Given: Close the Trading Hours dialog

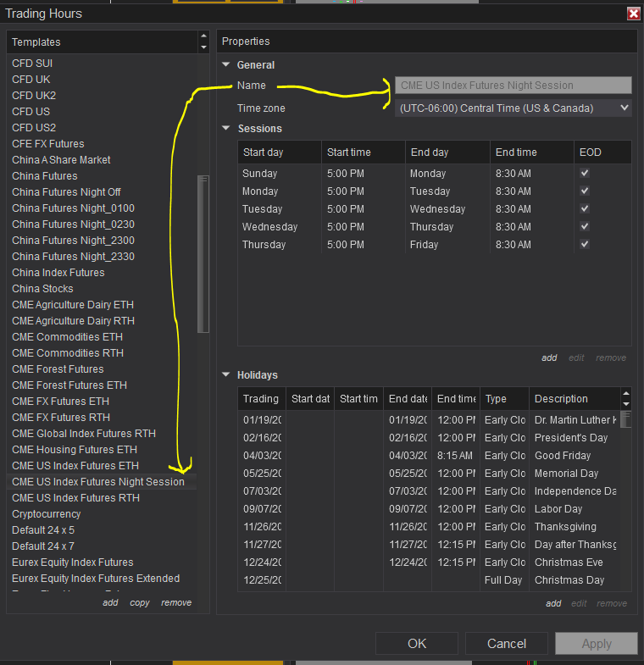Looking at the screenshot, I should (633, 14).
